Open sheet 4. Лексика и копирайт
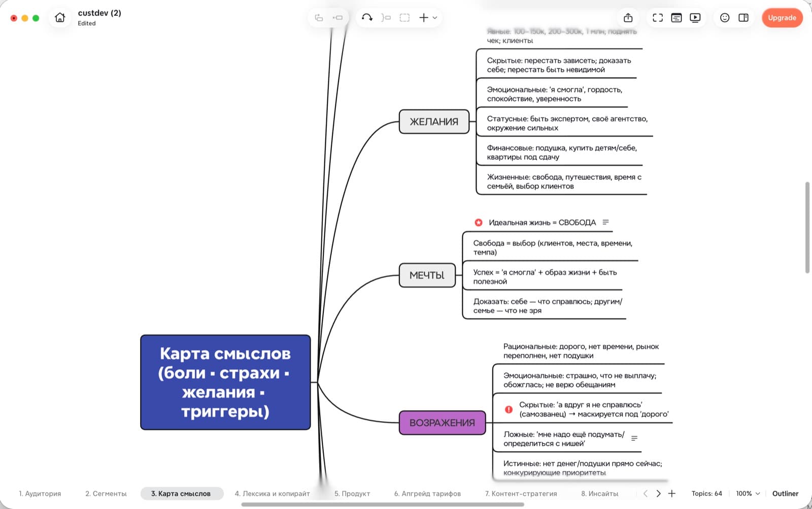812x509 pixels. (x=272, y=493)
